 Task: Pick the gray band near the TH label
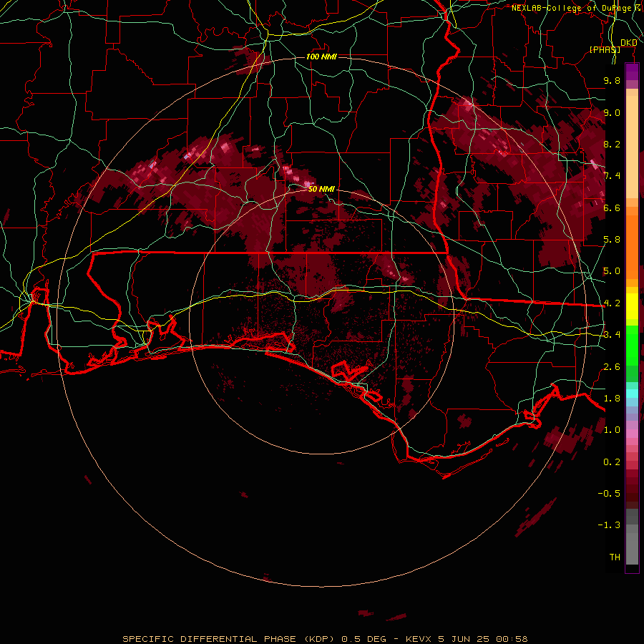(632, 550)
